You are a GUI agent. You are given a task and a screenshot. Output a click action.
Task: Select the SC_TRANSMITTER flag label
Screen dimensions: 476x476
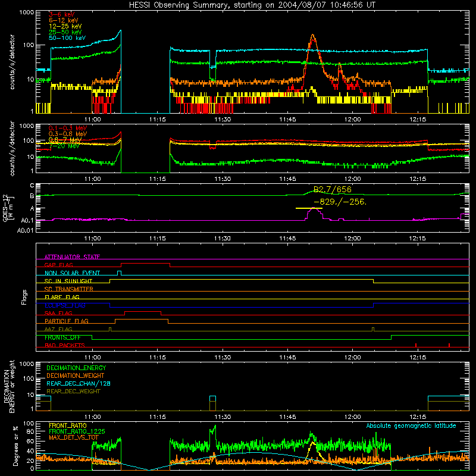click(x=69, y=289)
